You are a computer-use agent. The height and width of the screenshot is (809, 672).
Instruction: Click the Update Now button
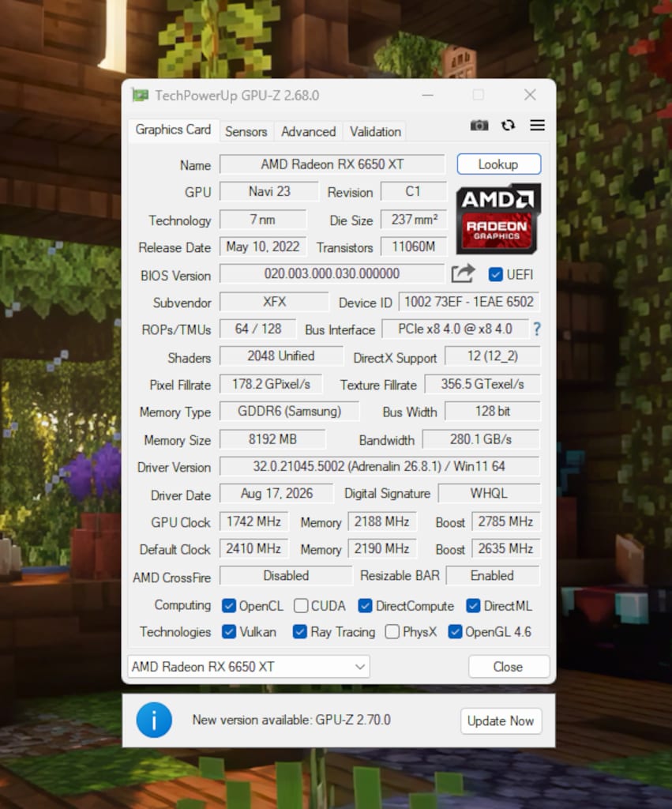click(501, 721)
